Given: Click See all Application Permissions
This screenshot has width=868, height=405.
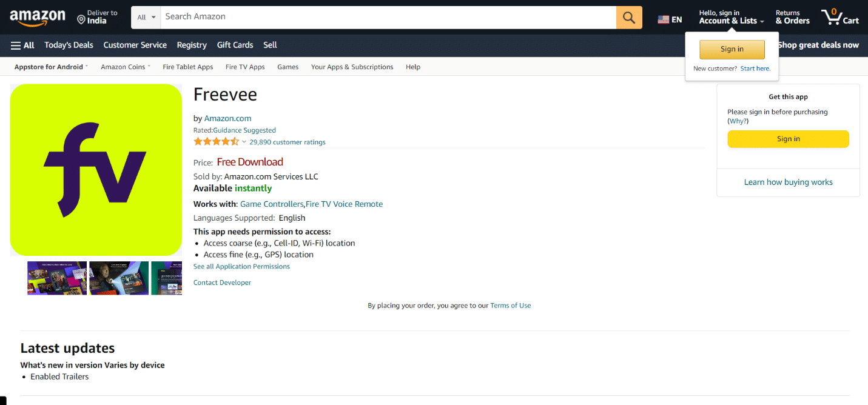Looking at the screenshot, I should click(x=241, y=267).
